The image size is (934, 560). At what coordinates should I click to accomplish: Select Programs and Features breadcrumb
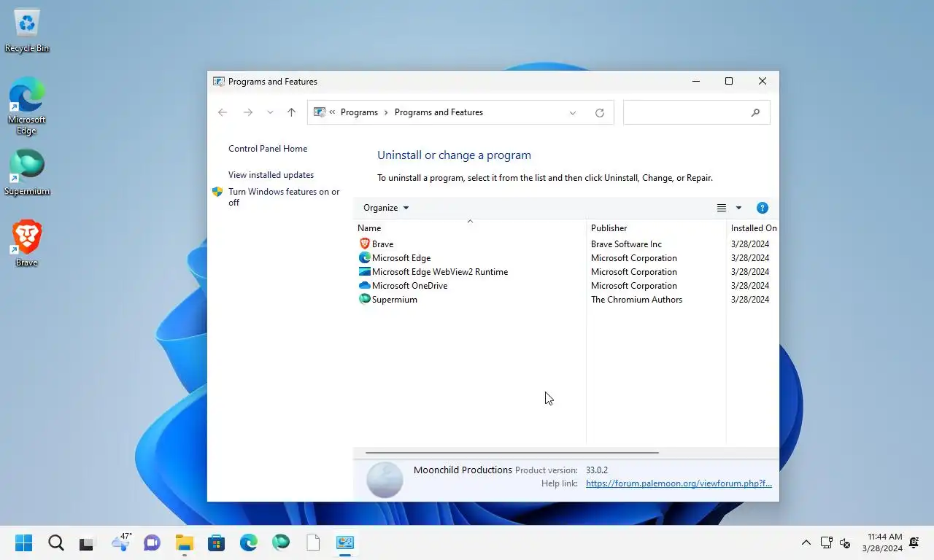tap(439, 112)
